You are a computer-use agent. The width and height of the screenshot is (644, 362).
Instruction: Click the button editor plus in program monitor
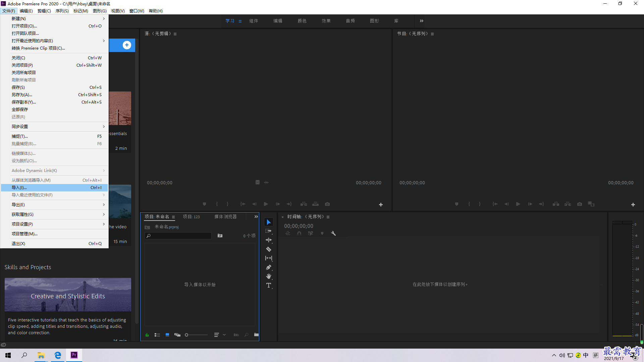tap(633, 204)
